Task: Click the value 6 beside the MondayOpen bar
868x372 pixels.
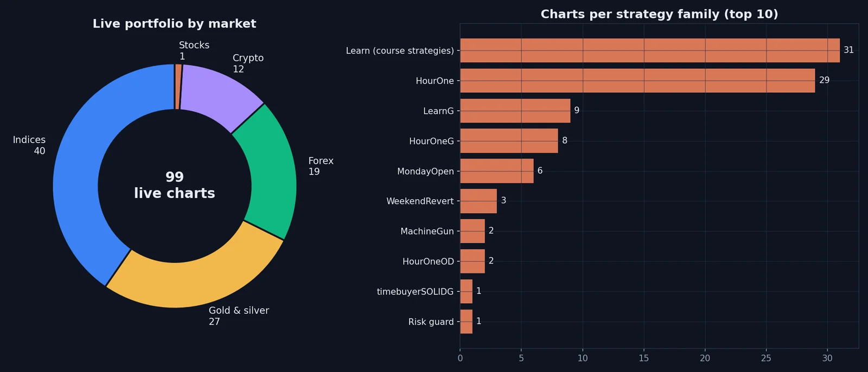Action: 540,170
